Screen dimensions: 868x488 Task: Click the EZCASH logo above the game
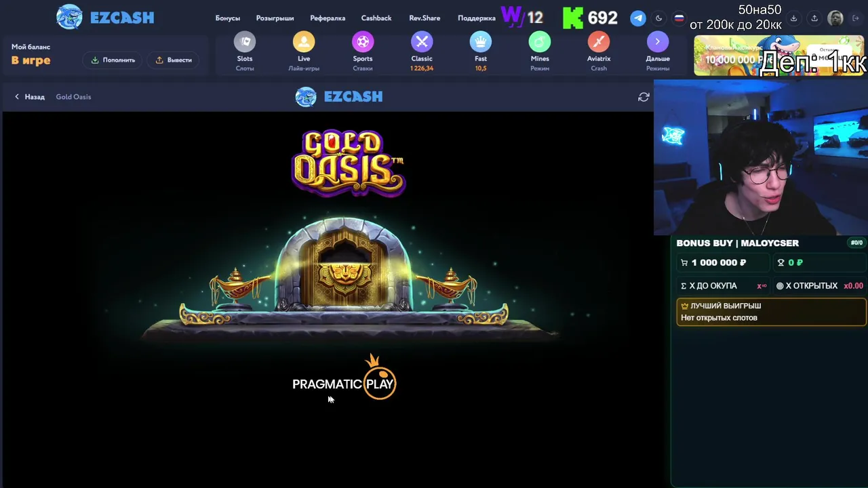tap(339, 97)
